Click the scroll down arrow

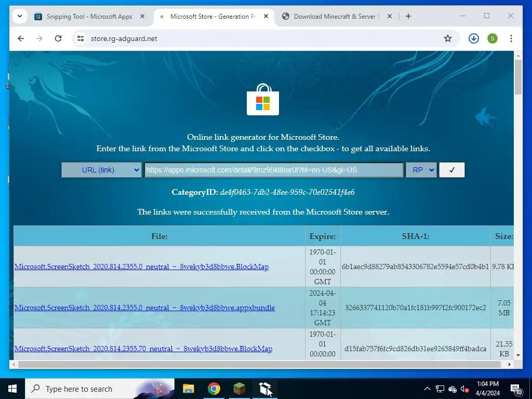[518, 355]
